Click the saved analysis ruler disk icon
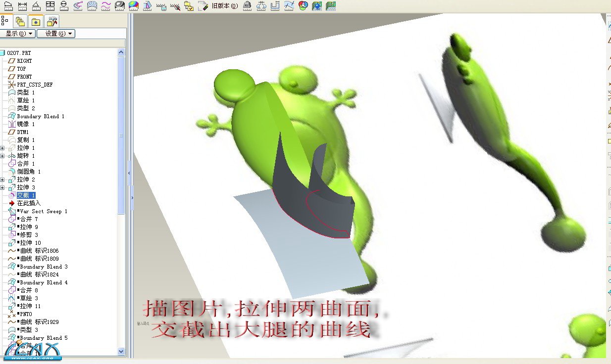The width and height of the screenshot is (611, 364). coord(161,6)
